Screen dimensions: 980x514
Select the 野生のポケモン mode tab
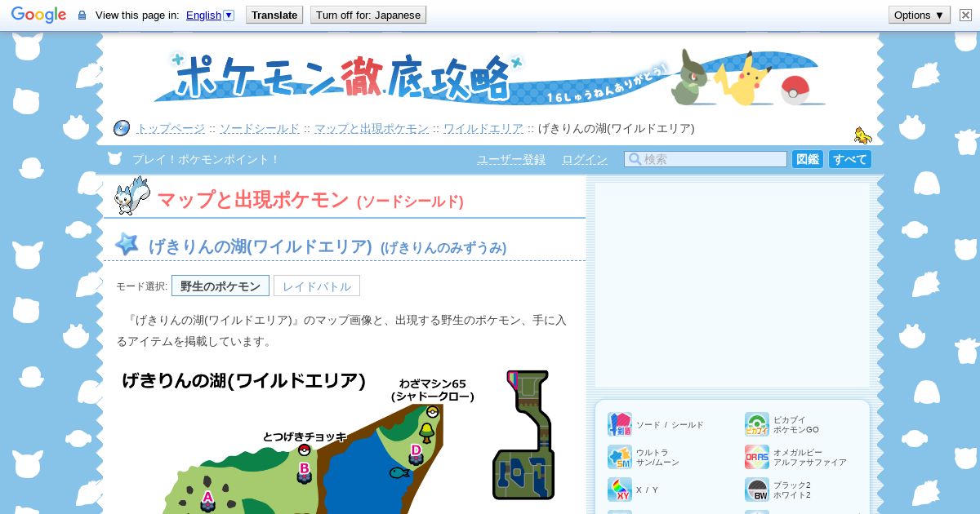[x=220, y=286]
